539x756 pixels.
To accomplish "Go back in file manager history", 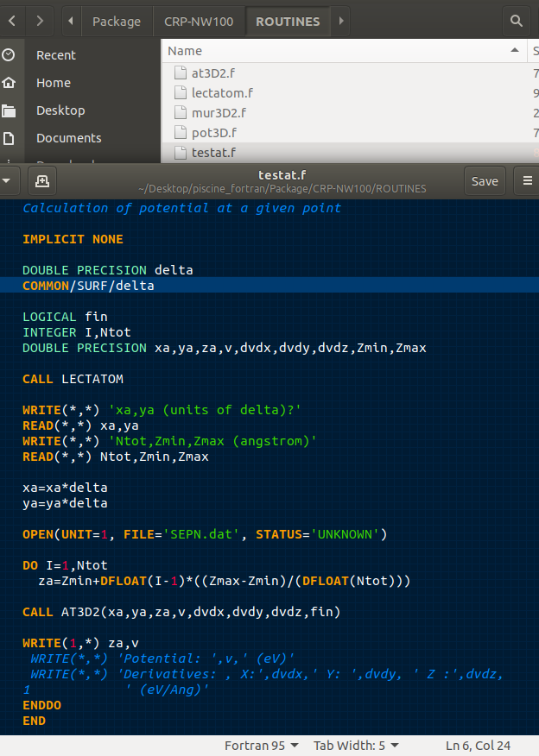I will (x=12, y=21).
